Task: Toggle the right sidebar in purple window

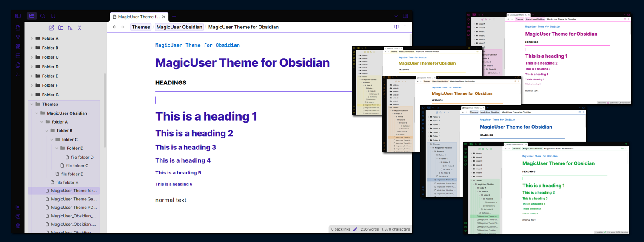Action: 405,16
